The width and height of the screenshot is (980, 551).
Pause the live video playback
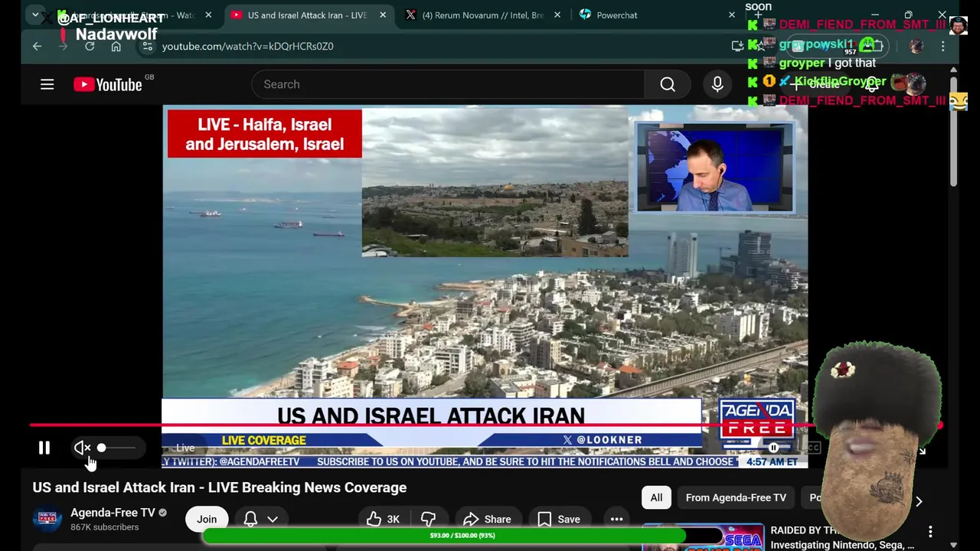[44, 448]
